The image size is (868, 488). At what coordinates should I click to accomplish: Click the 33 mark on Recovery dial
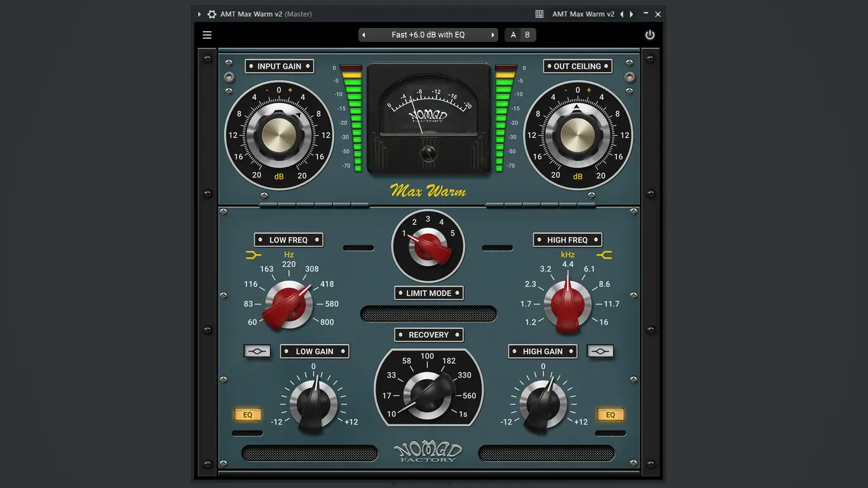tap(391, 375)
